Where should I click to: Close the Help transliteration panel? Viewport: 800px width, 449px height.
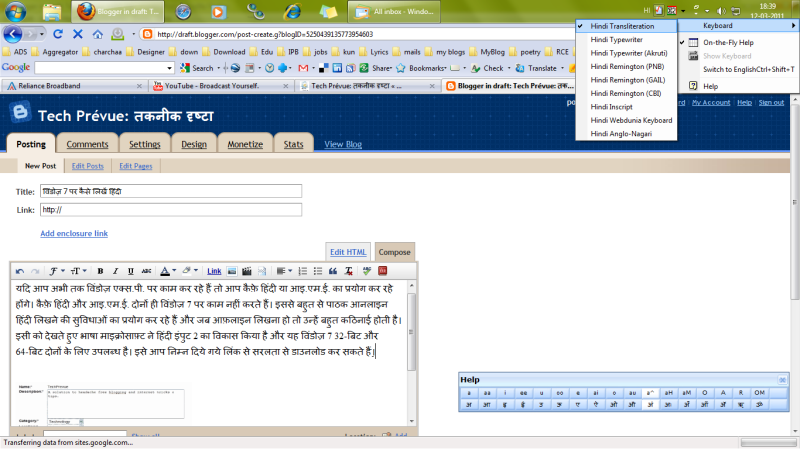tap(782, 380)
